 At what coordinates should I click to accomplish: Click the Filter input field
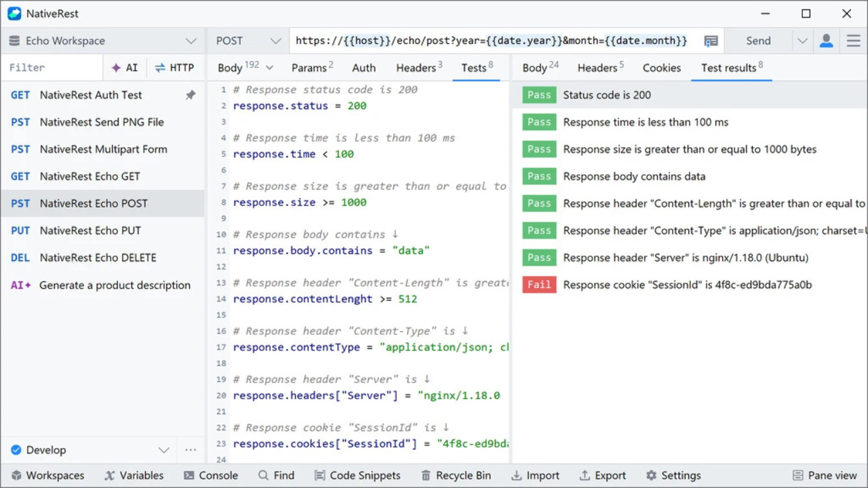tap(52, 68)
